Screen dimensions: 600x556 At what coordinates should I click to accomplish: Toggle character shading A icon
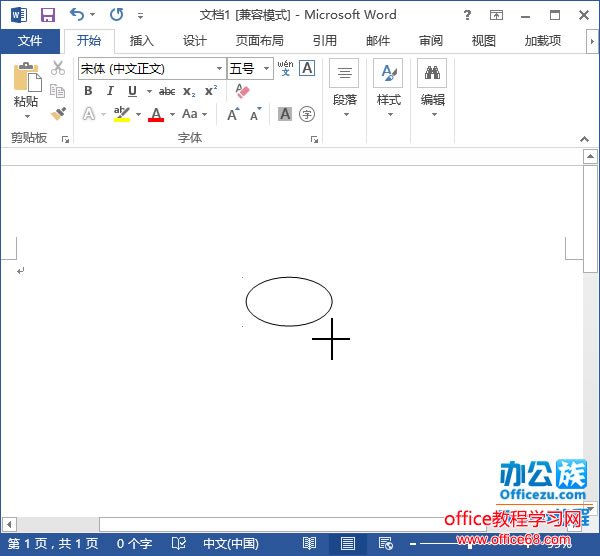285,114
